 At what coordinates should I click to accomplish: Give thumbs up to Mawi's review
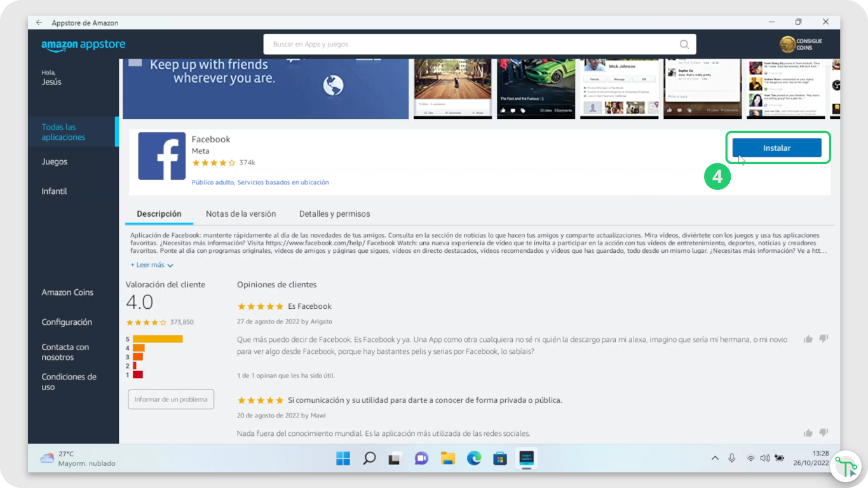tap(808, 433)
